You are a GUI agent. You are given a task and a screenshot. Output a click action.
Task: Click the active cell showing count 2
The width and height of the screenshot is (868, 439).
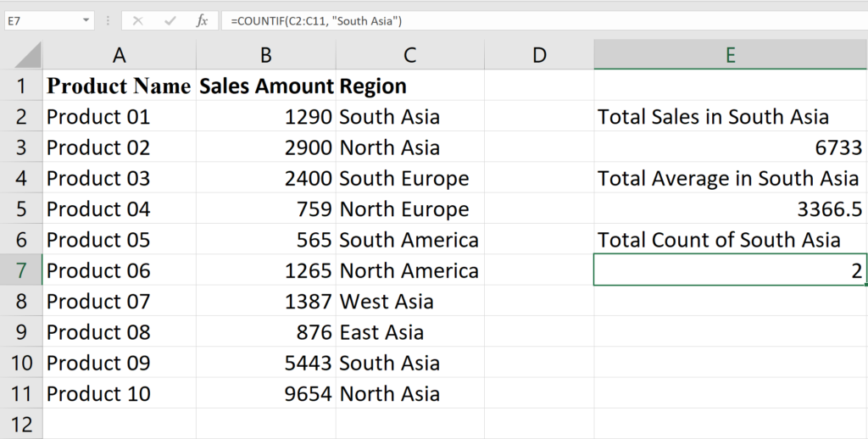click(730, 270)
